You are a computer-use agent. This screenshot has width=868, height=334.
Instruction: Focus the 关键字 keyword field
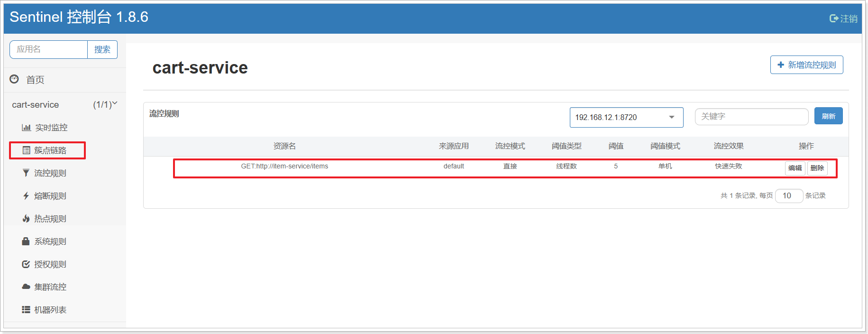click(751, 116)
